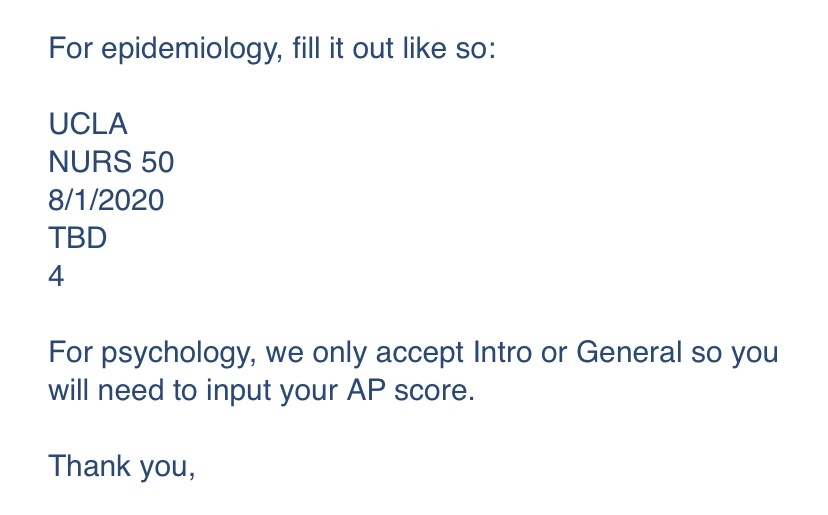This screenshot has width=828, height=515.
Task: Click the "Thank you," closing line
Action: (x=122, y=466)
